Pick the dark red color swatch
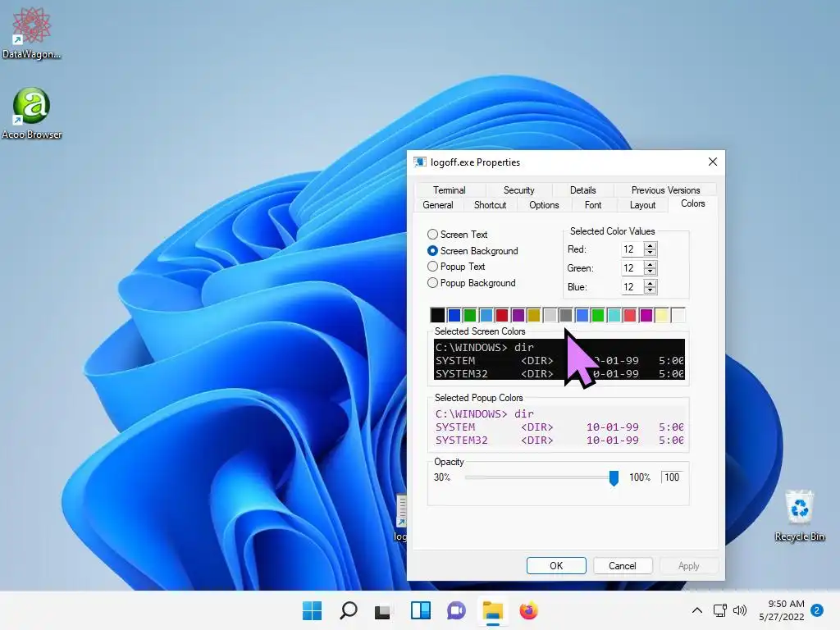 coord(502,315)
